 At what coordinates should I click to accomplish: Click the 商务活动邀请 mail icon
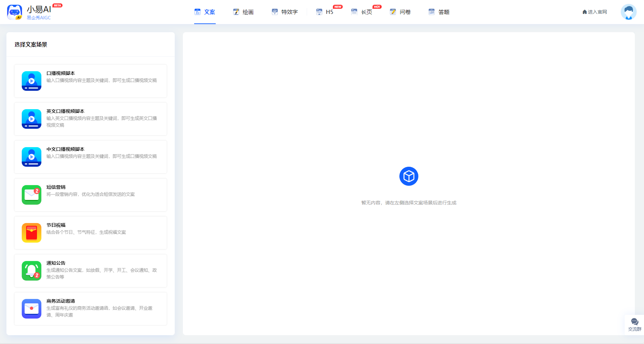coord(32,309)
